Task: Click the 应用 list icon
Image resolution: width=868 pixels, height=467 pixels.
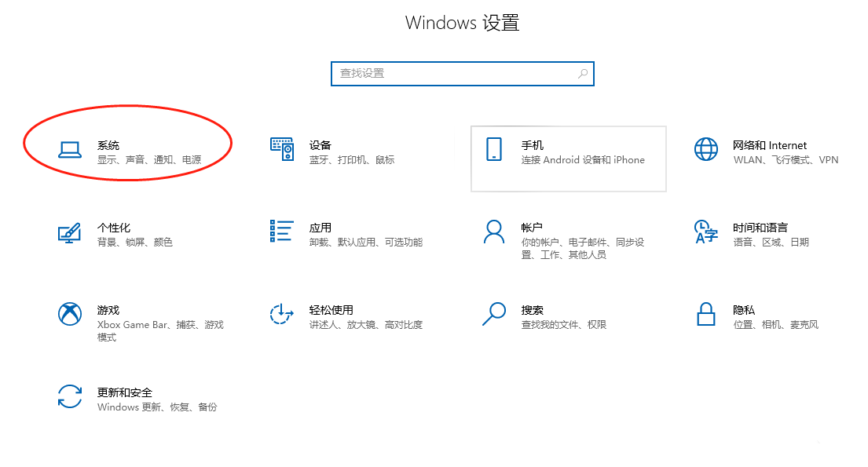Action: (x=282, y=231)
